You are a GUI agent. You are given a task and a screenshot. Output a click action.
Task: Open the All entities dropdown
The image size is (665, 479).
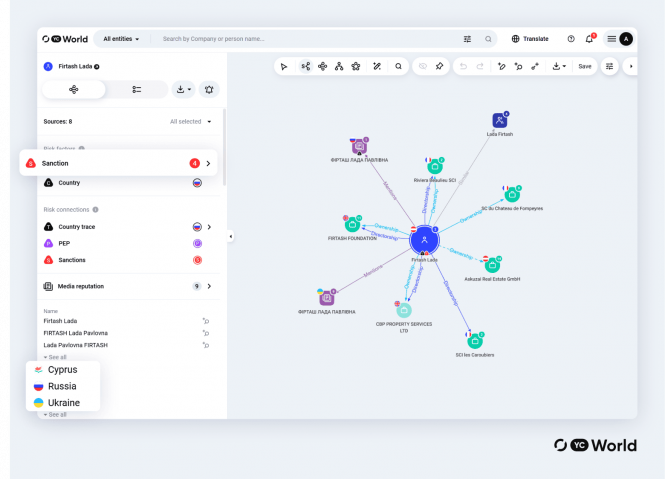(x=121, y=39)
